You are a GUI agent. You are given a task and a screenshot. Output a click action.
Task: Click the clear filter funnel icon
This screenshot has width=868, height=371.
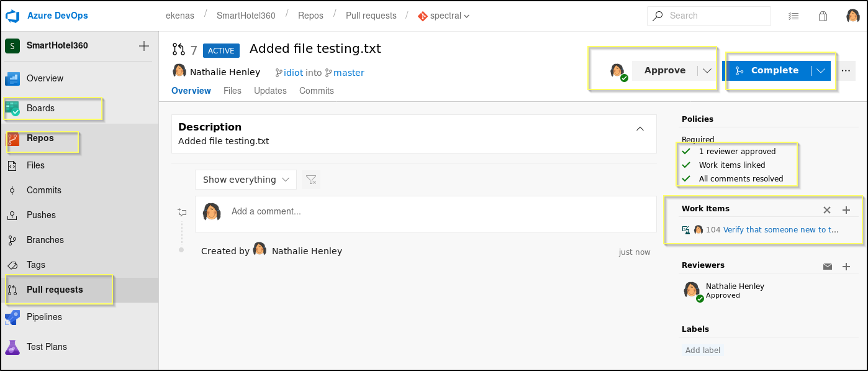pyautogui.click(x=312, y=180)
